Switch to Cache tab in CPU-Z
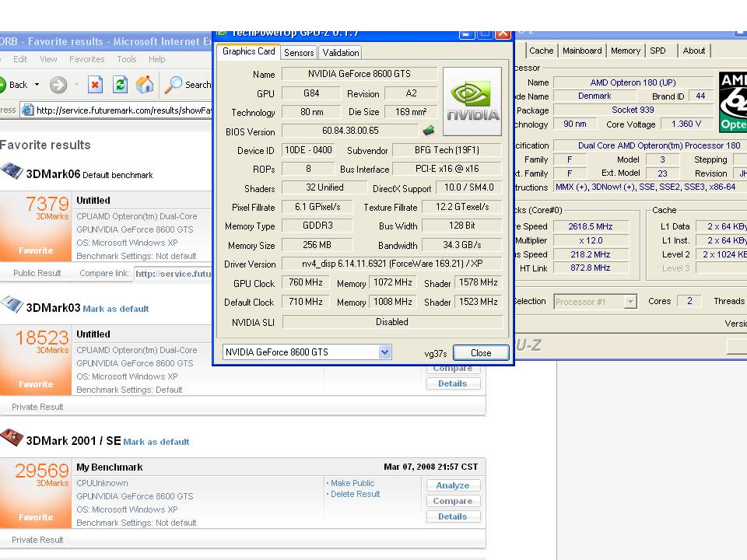The width and height of the screenshot is (747, 560). (x=542, y=51)
